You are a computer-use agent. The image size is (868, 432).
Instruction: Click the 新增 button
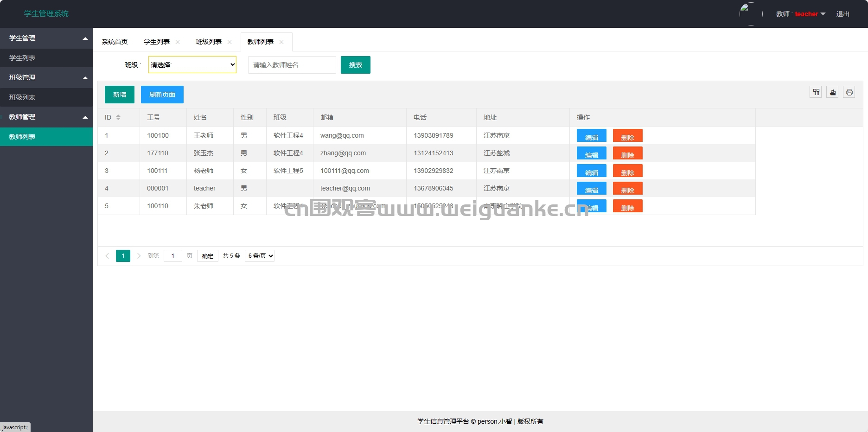[x=120, y=95]
